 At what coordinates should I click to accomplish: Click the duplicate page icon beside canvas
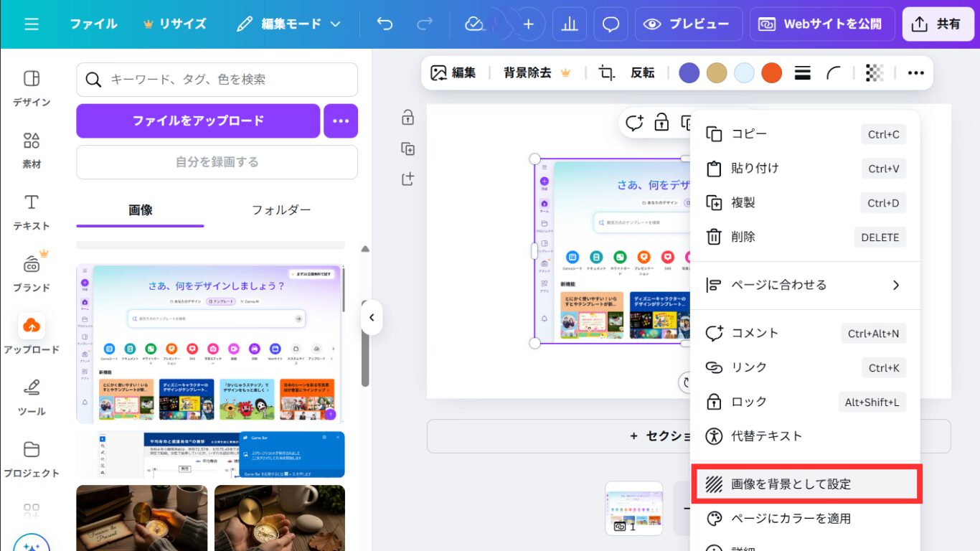408,149
